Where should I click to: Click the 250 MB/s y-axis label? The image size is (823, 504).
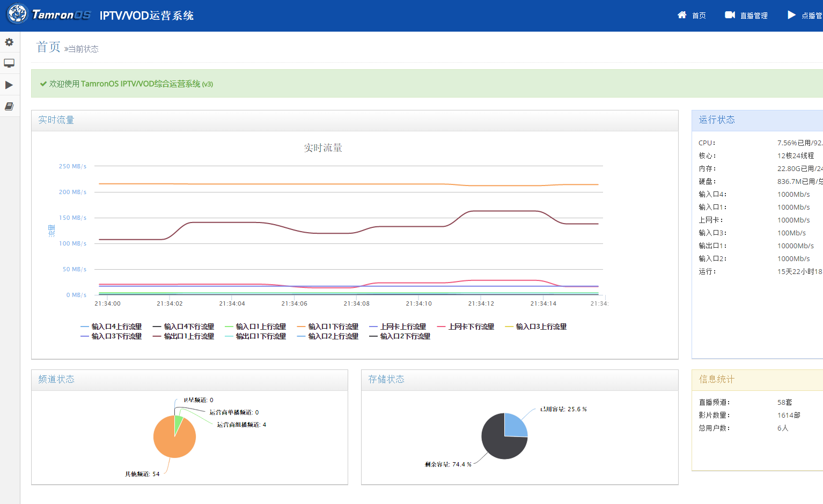tap(72, 166)
